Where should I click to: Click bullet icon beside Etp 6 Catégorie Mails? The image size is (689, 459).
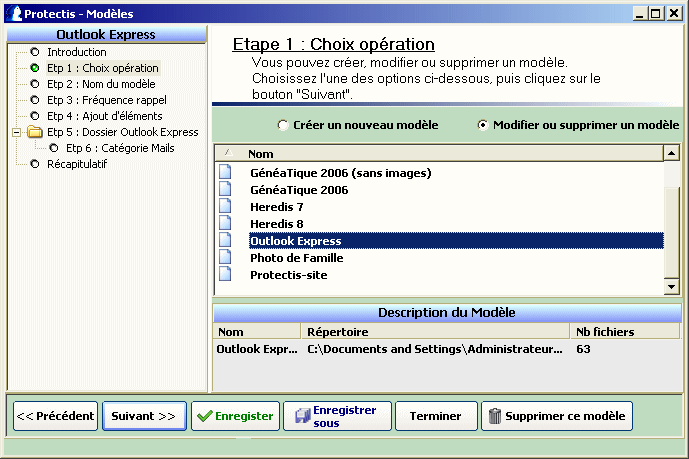(54, 148)
